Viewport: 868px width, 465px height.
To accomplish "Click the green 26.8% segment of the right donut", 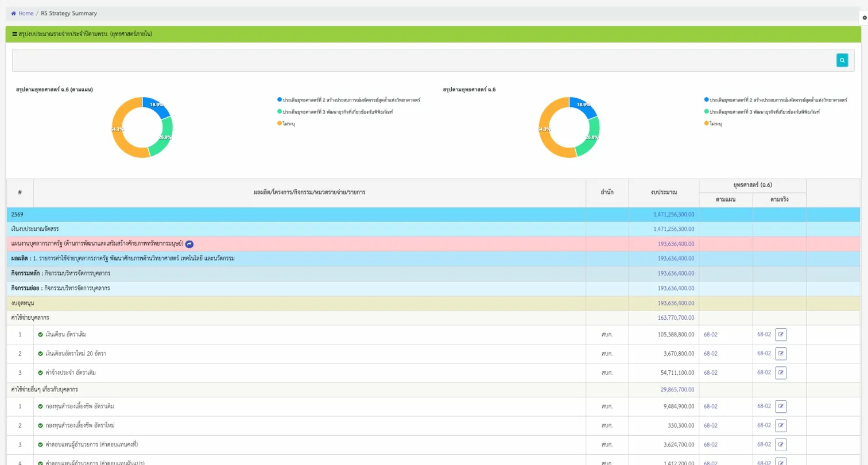I will point(592,137).
